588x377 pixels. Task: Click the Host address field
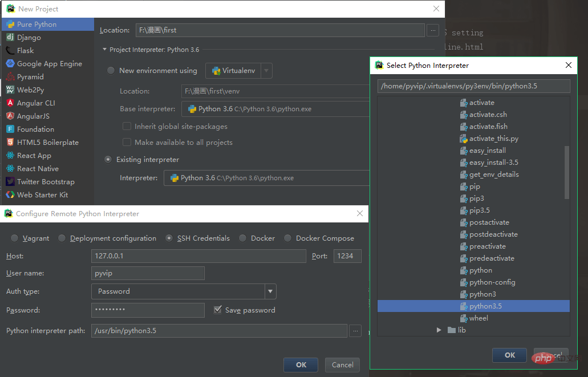[198, 256]
